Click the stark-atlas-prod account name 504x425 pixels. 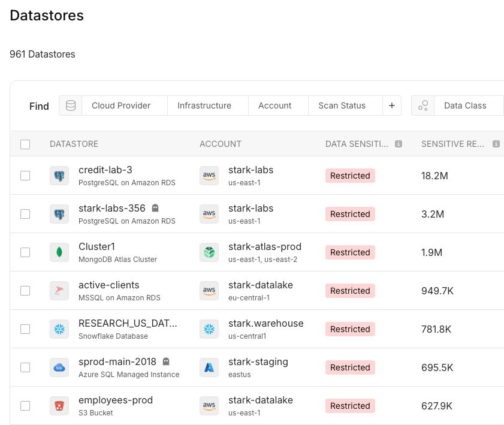265,246
